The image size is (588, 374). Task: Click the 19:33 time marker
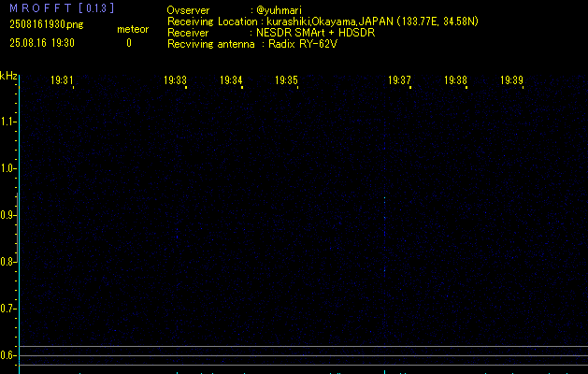(175, 80)
